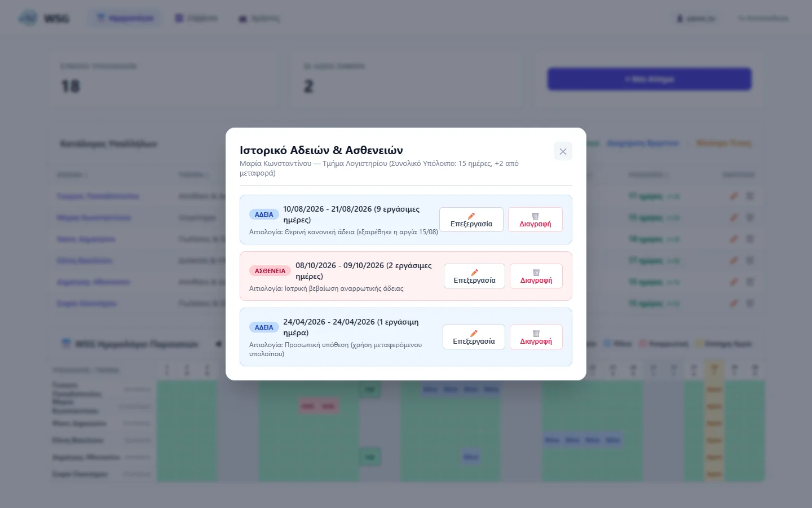Click the trash icon in first employee row
Image resolution: width=812 pixels, height=508 pixels.
click(x=750, y=196)
